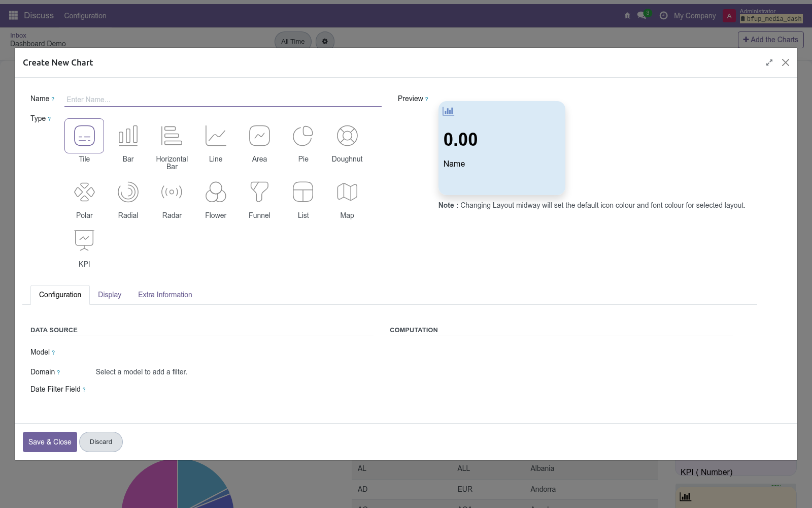Close the Create New Chart dialog
Viewport: 812px width, 508px height.
[x=786, y=62]
